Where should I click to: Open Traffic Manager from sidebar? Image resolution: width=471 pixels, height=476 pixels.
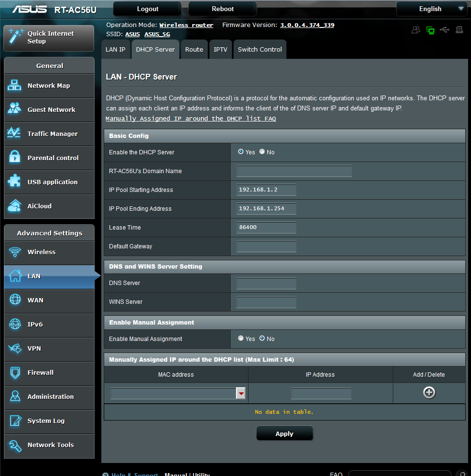point(49,134)
